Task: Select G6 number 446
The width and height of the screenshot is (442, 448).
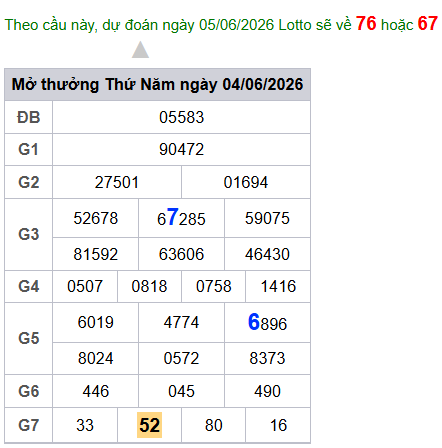Action: (x=96, y=391)
